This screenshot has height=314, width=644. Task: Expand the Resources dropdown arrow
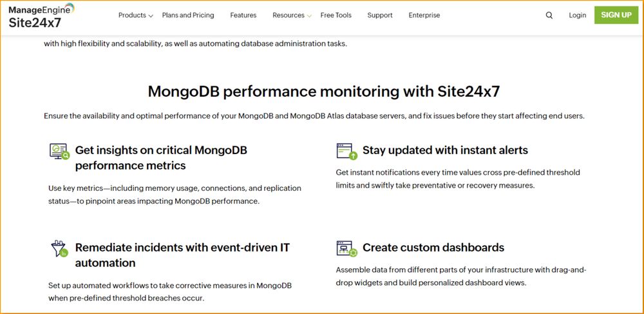coord(309,16)
